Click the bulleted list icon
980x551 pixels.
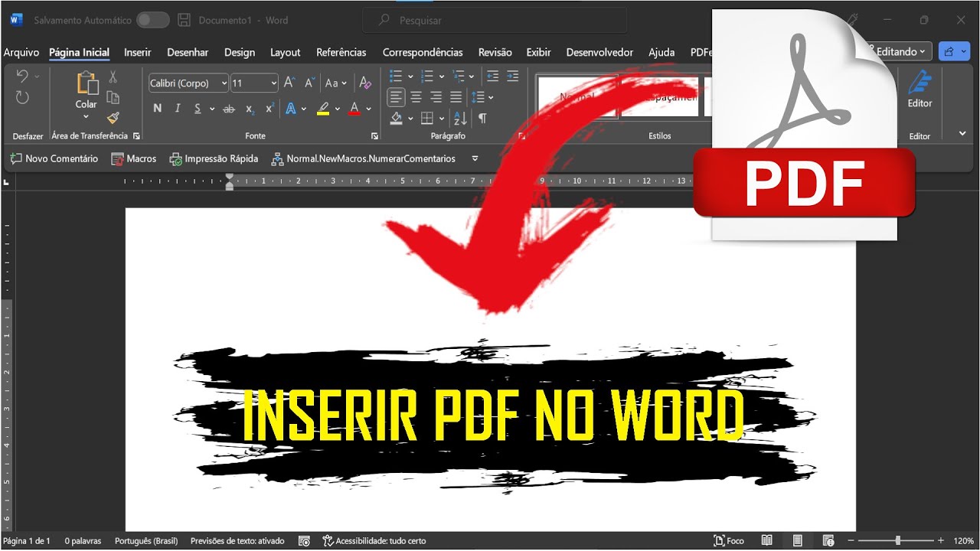396,77
